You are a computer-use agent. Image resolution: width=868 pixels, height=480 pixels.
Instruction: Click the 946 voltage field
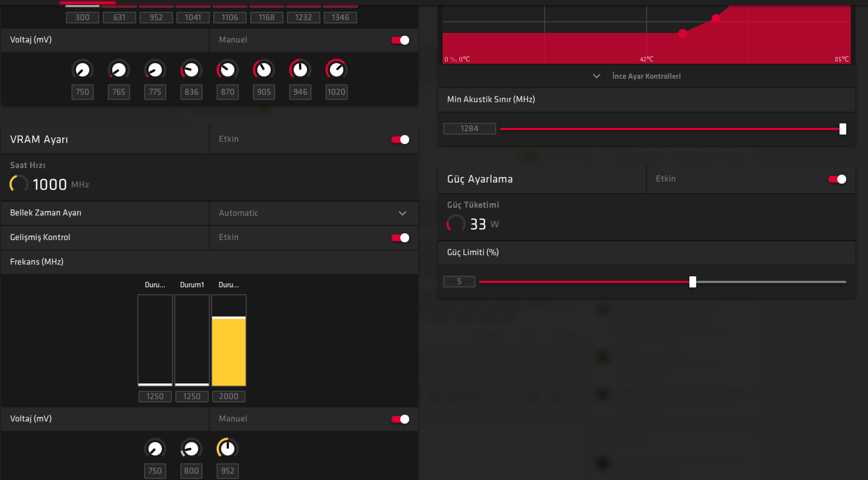tap(300, 92)
